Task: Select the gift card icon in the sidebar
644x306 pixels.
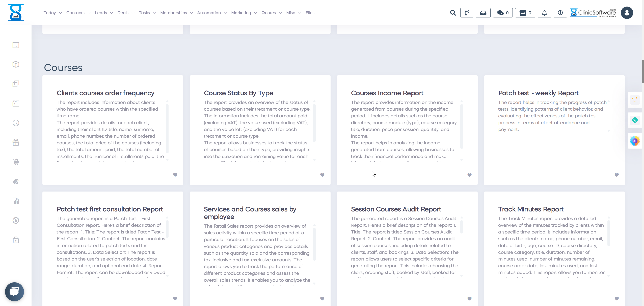Action: tap(15, 142)
